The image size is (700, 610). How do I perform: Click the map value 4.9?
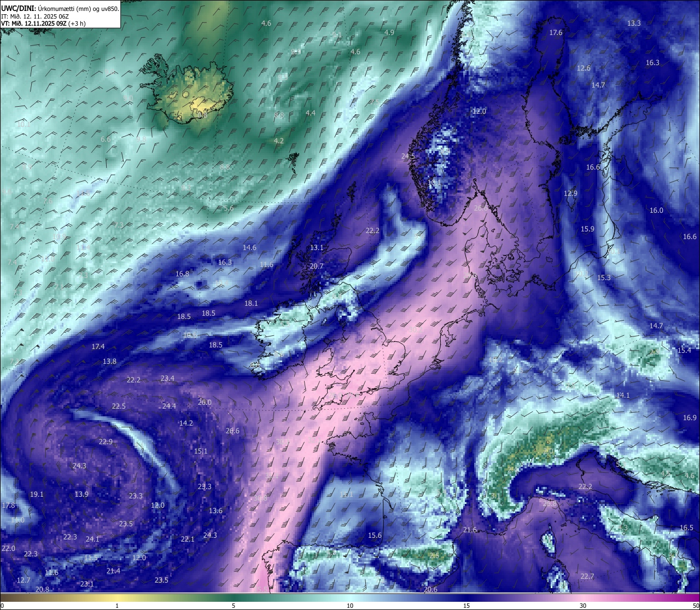coord(389,32)
